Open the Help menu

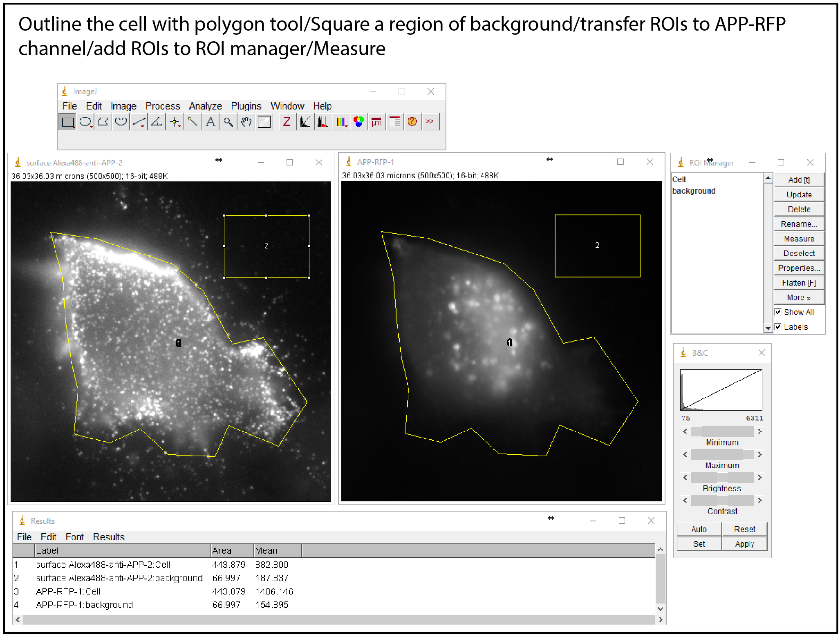point(323,106)
